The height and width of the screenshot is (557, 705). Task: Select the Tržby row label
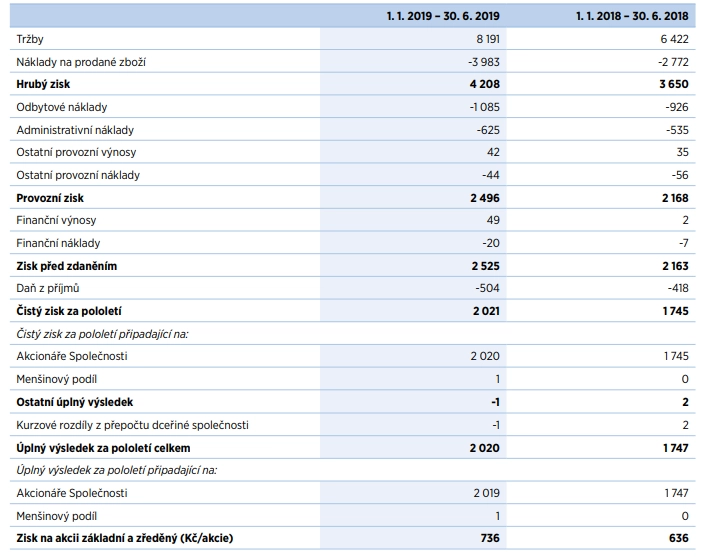pyautogui.click(x=30, y=39)
